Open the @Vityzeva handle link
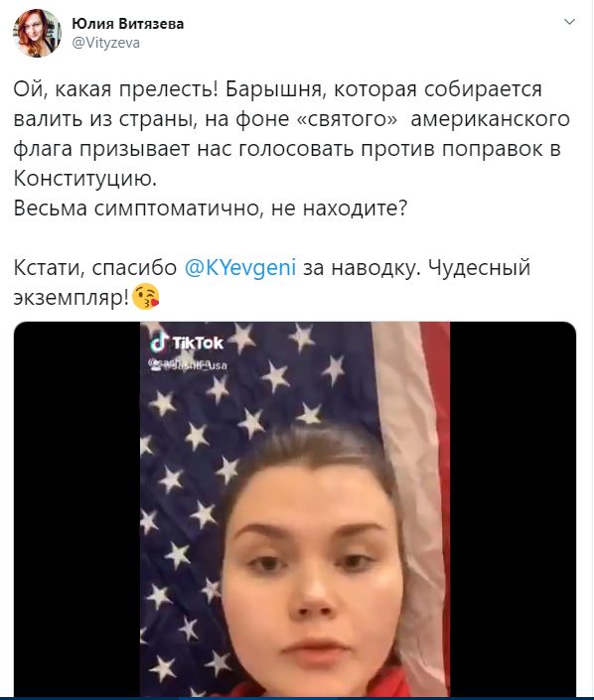This screenshot has height=700, width=594. click(106, 43)
